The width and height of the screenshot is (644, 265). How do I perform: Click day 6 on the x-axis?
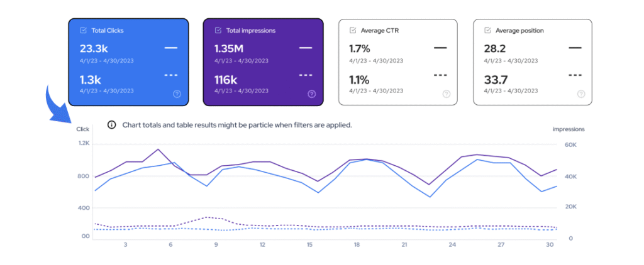(x=170, y=244)
